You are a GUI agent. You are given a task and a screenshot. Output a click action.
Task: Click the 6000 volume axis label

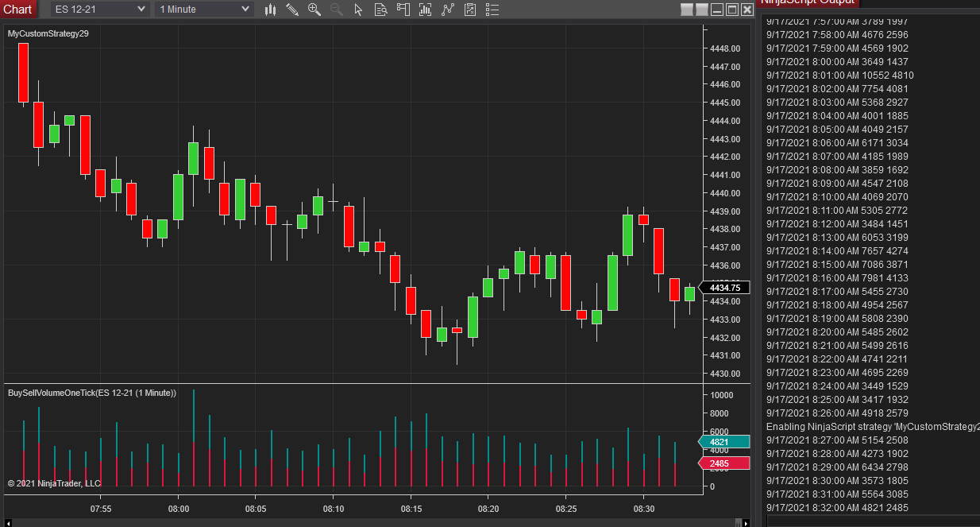[720, 432]
